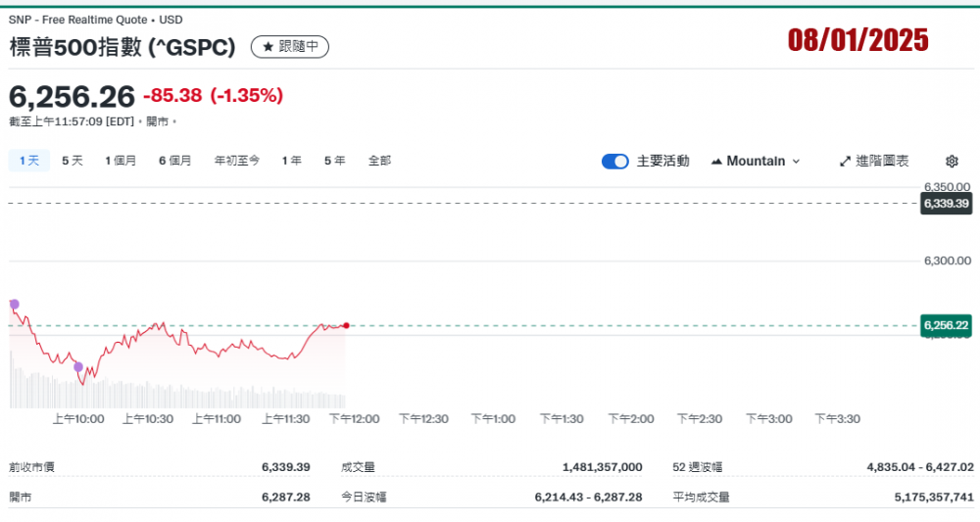Select the 1天 time range tab

click(28, 161)
